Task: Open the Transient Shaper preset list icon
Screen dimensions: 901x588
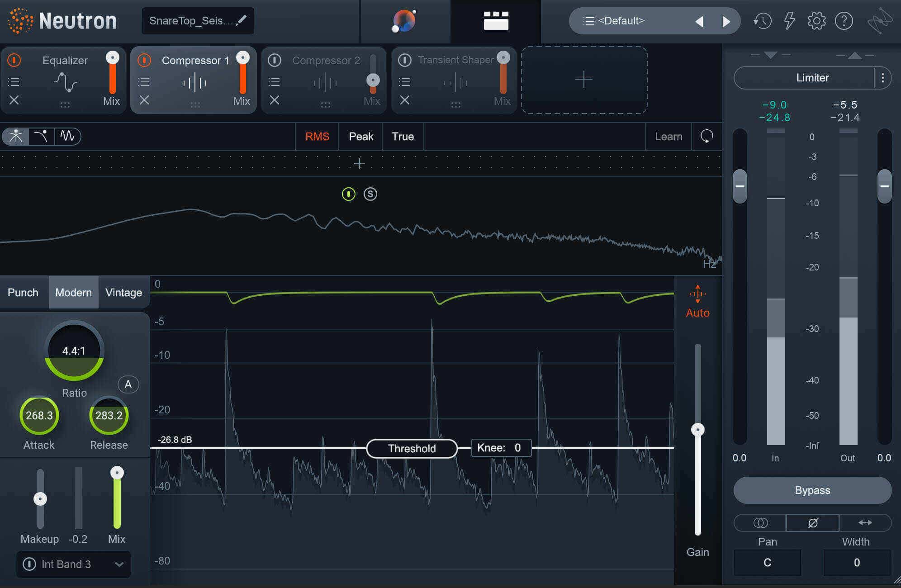Action: coord(404,82)
